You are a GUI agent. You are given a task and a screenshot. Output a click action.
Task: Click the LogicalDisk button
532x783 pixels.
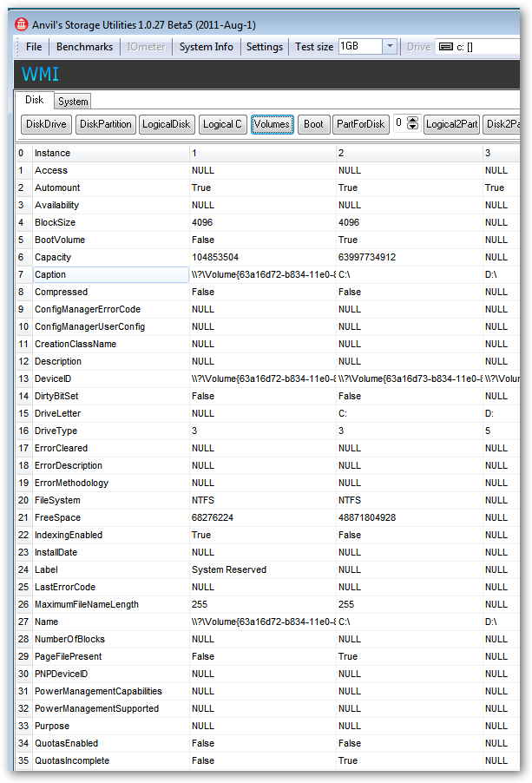click(166, 124)
